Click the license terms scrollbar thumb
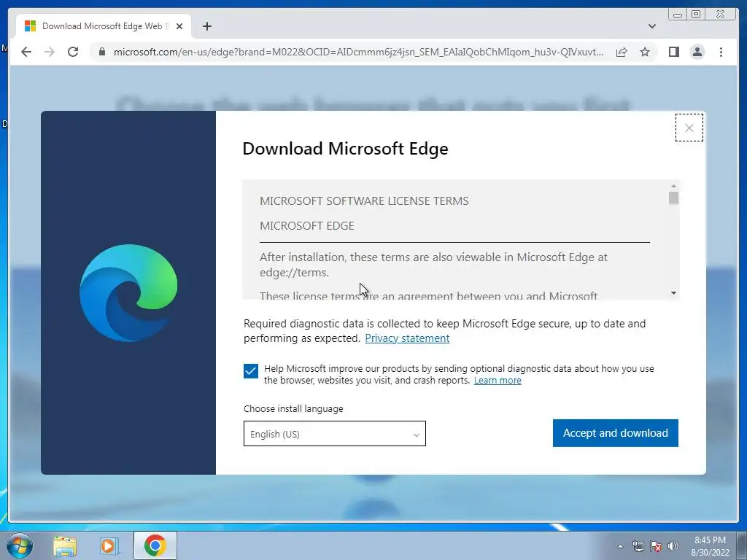This screenshot has height=560, width=747. click(673, 198)
